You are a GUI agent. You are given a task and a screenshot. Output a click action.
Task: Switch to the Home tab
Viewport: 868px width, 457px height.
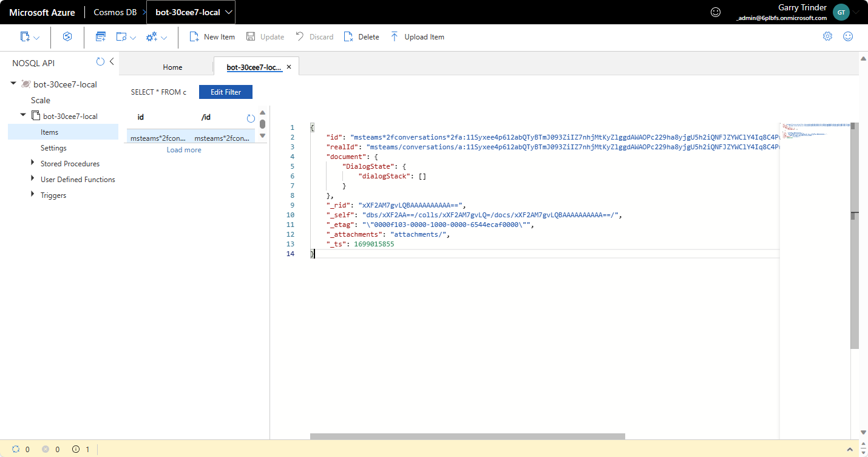[x=172, y=67]
